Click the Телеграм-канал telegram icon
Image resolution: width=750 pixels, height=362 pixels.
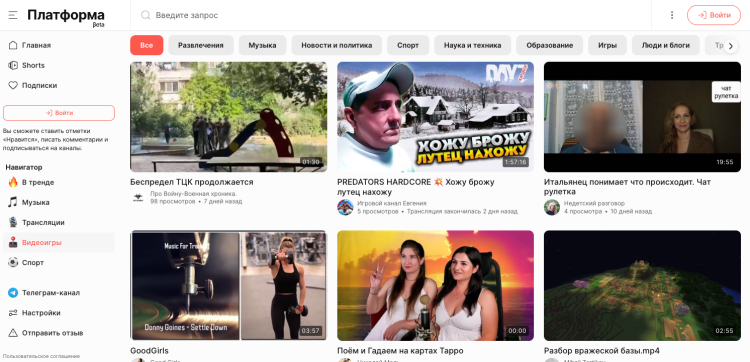(13, 293)
